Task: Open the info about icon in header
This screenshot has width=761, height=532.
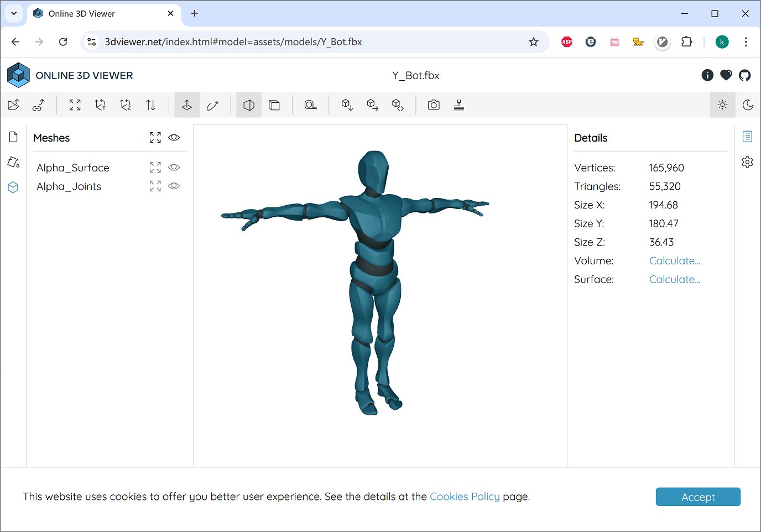Action: 707,75
